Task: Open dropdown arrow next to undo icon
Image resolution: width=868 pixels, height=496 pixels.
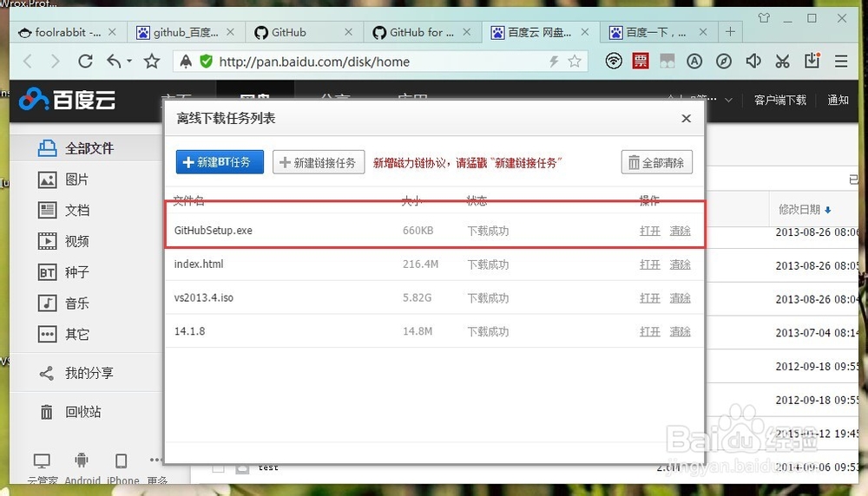Action: tap(129, 61)
